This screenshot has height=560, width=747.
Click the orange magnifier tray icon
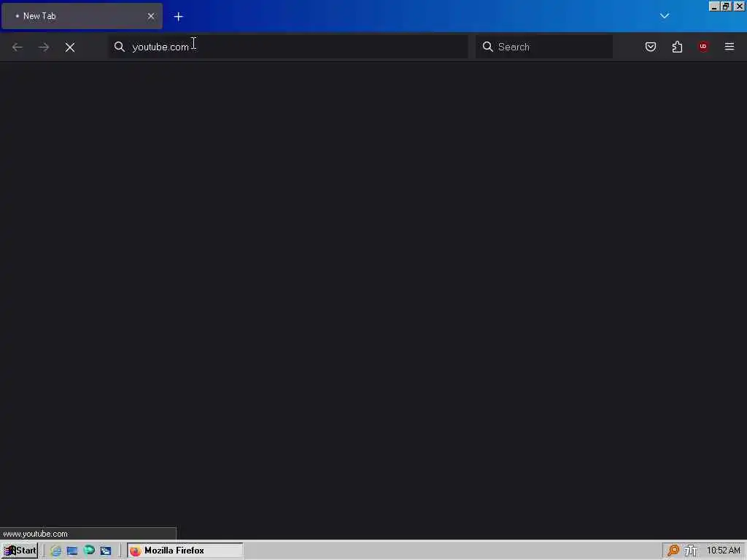point(673,551)
